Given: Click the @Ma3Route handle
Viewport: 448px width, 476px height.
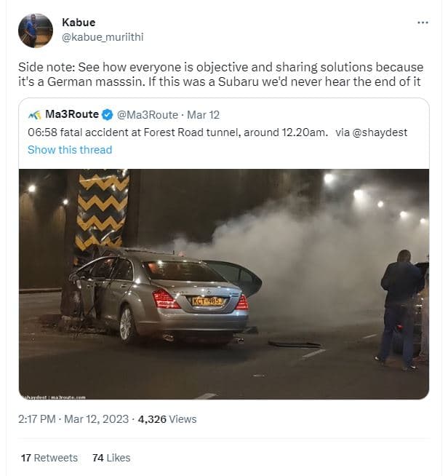Looking at the screenshot, I should point(148,115).
